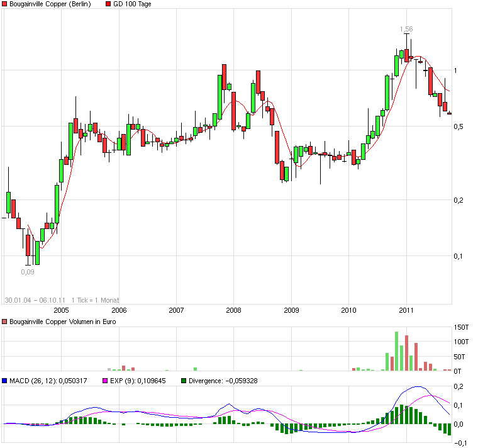Click the 0,09 low price annotation
The height and width of the screenshot is (448, 478).
coord(28,272)
